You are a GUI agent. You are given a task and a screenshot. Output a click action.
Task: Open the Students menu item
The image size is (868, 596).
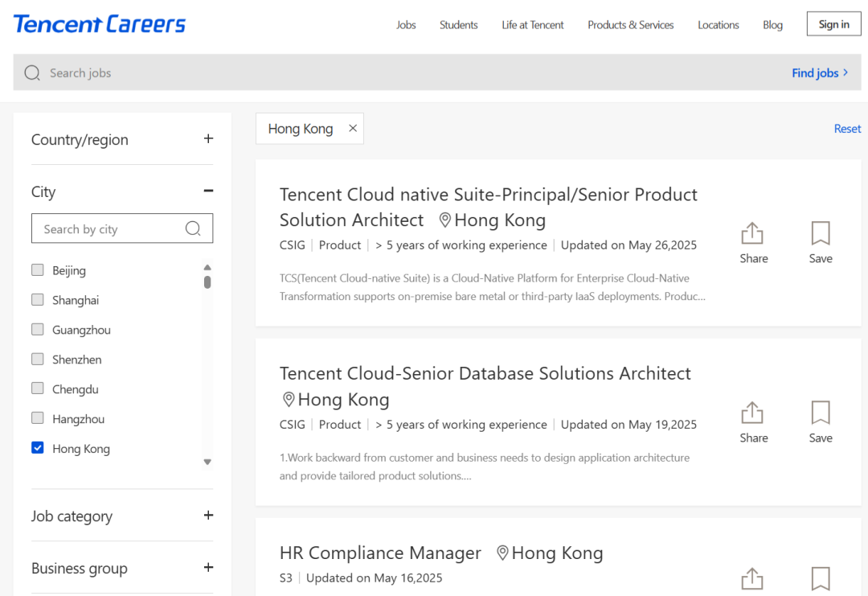point(458,25)
